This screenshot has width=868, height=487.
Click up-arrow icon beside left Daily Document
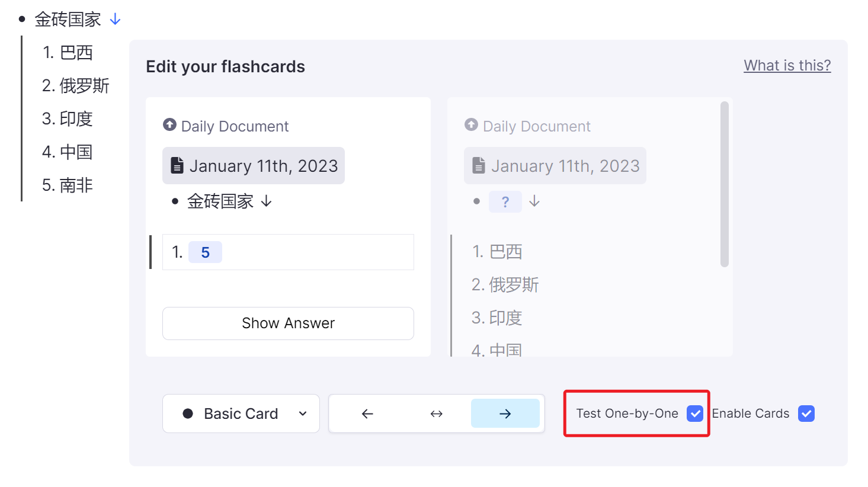tap(169, 125)
